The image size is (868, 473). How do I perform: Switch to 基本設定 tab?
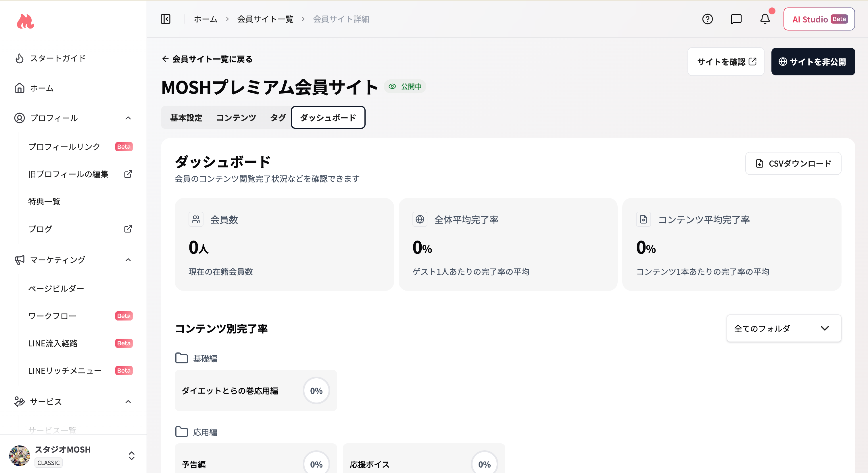coord(186,117)
